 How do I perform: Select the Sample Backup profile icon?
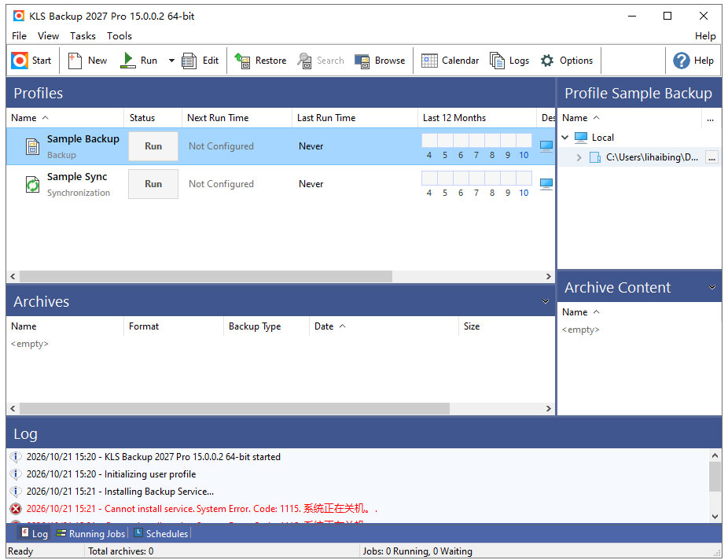(32, 147)
